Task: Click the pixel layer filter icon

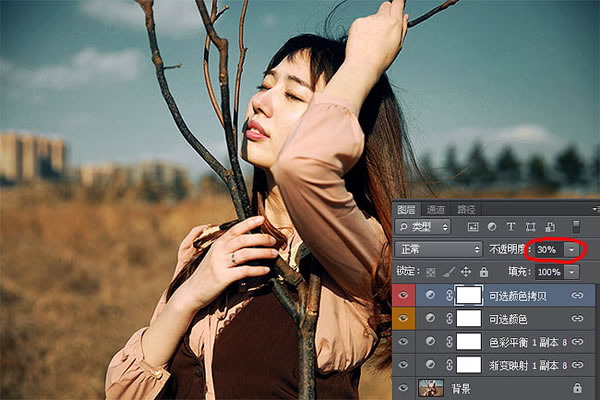Action: [473, 227]
